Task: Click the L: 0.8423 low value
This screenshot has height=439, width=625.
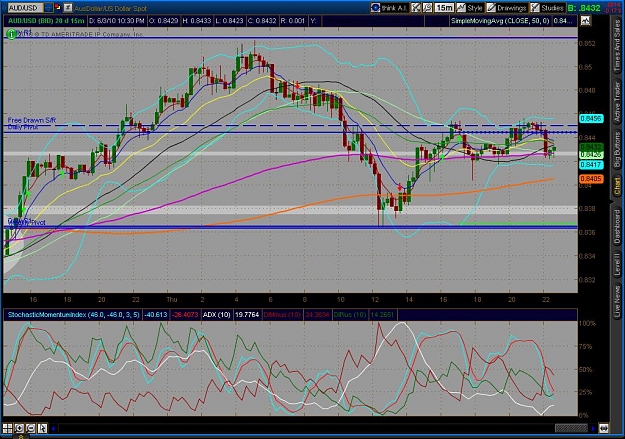Action: pos(229,21)
